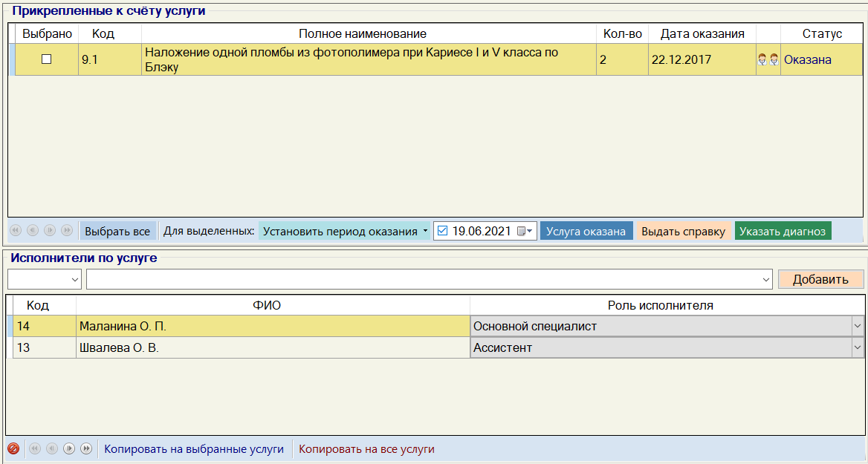Go to next service record arrow
868x464 pixels.
click(50, 231)
